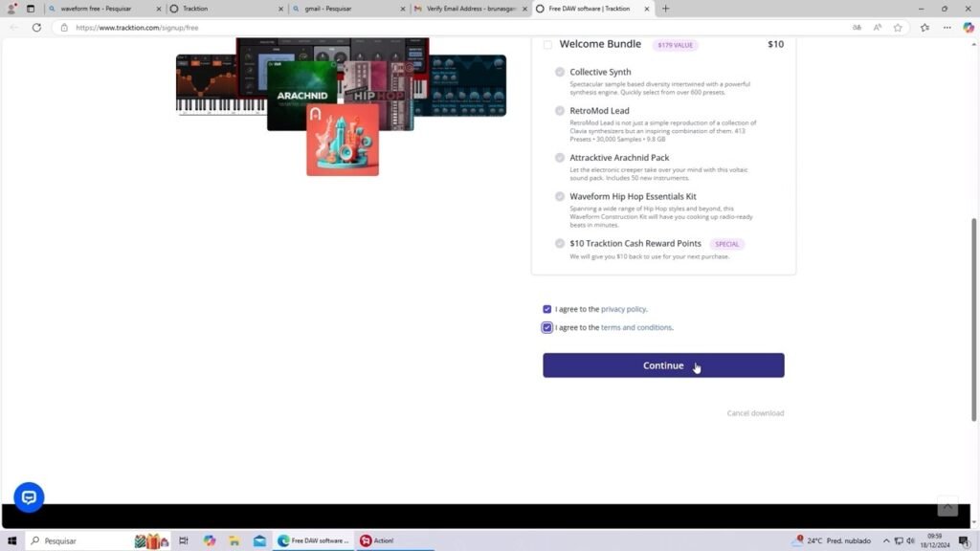Click the $10 bundle price
The image size is (980, 551).
[775, 44]
